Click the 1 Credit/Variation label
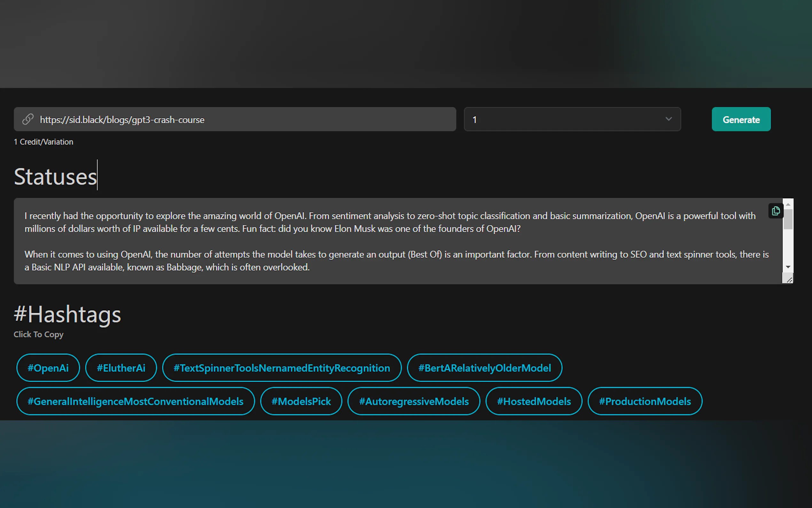 [x=43, y=141]
